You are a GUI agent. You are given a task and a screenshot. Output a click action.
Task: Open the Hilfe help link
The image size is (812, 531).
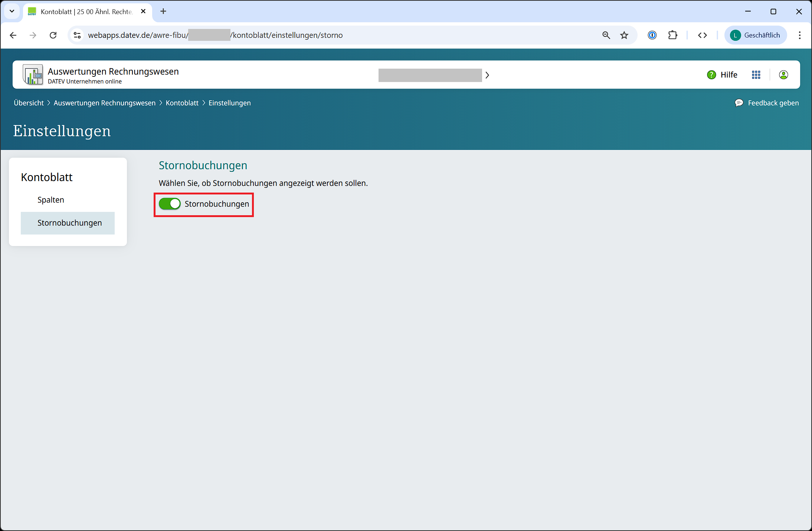coord(722,75)
